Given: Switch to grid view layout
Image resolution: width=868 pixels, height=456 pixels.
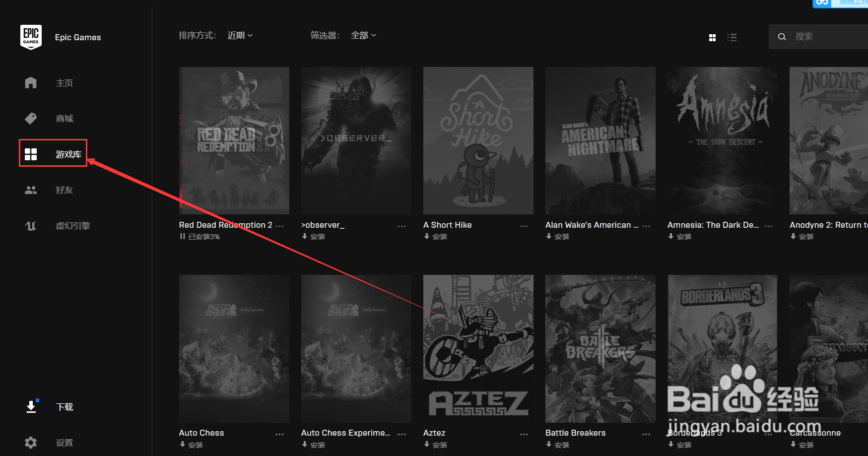Looking at the screenshot, I should [712, 38].
